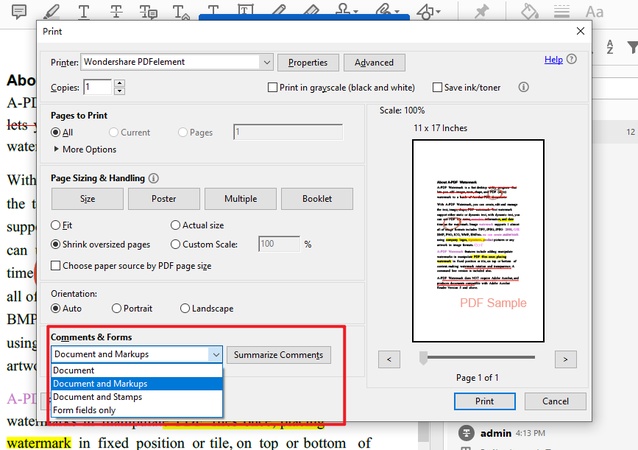This screenshot has height=450, width=638.
Task: Select the replace text note tool
Action: coord(148,11)
